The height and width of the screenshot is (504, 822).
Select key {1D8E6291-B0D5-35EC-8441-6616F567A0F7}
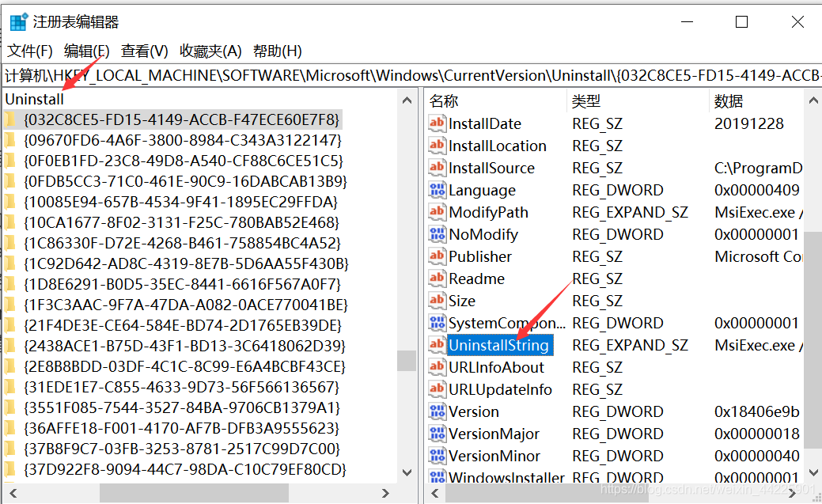click(183, 284)
